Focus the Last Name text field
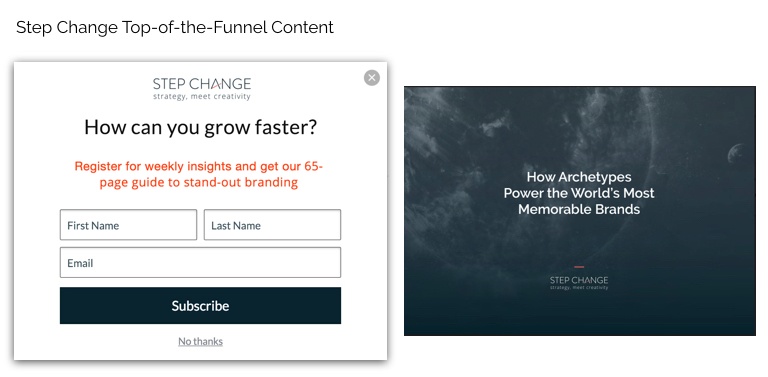Image resolution: width=768 pixels, height=377 pixels. pos(272,225)
